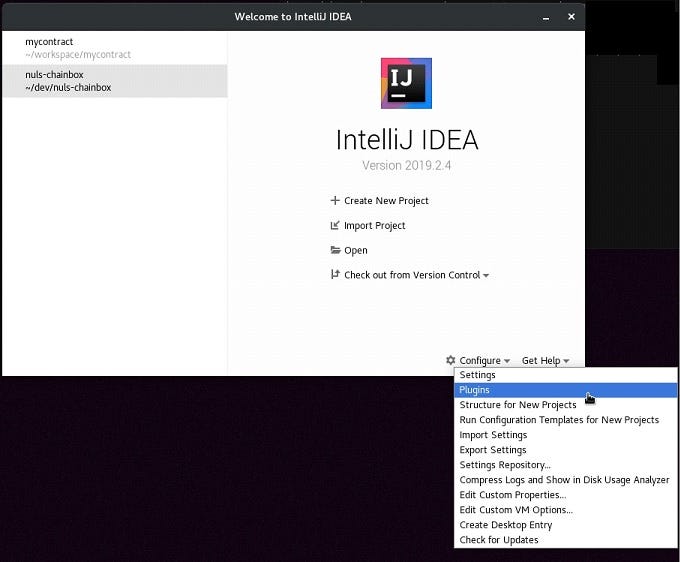Image resolution: width=680 pixels, height=562 pixels.
Task: Choose Structure for New Projects
Action: (x=566, y=405)
